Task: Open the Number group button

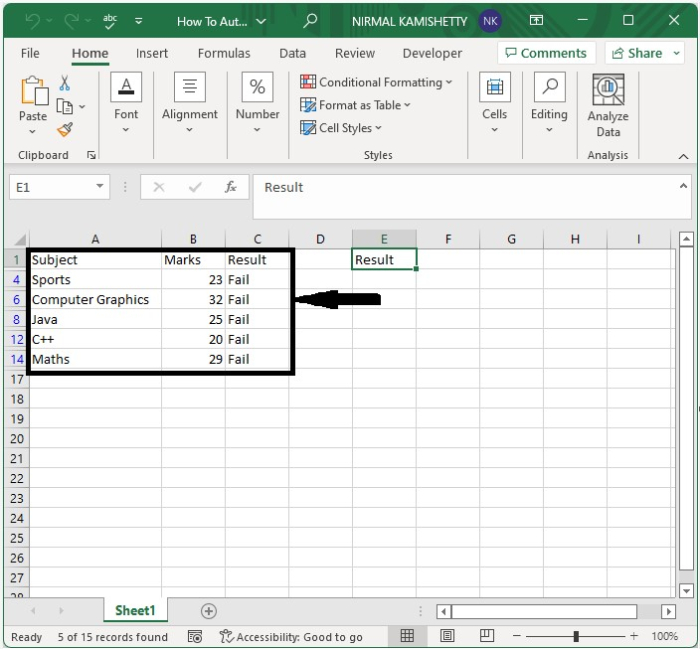Action: pos(257,103)
